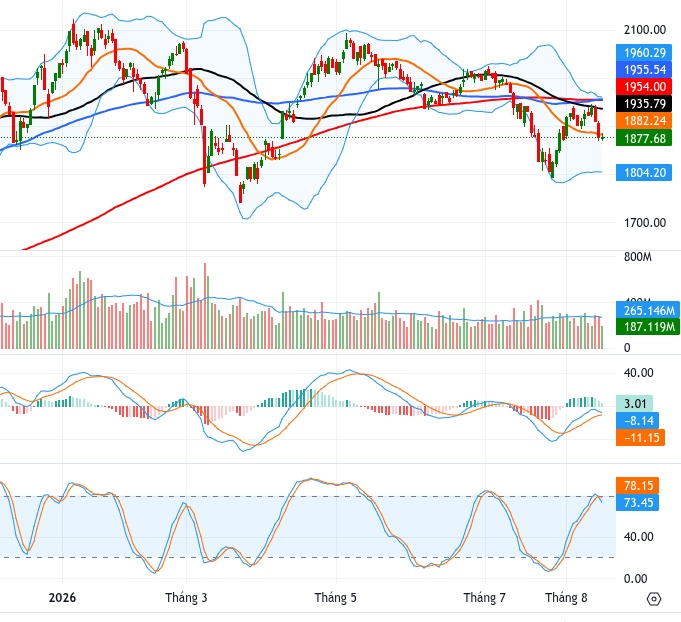Select the -8.14 MACD line label
The height and width of the screenshot is (622, 681).
click(637, 420)
